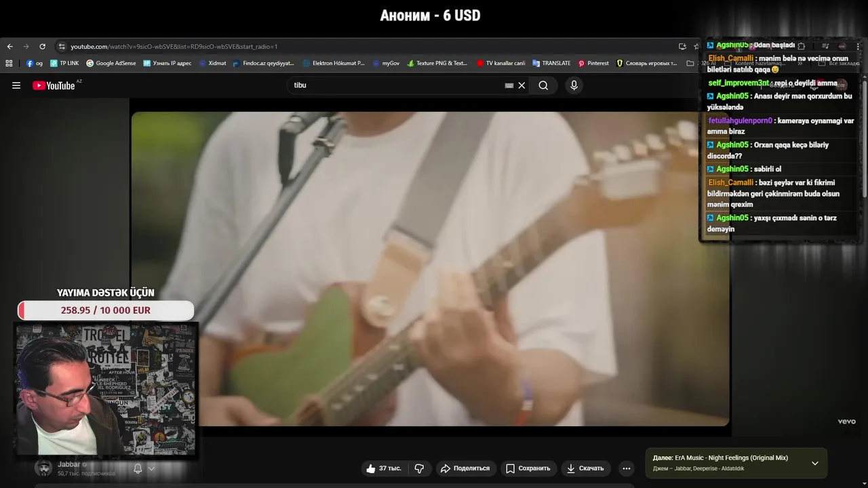This screenshot has width=868, height=488.
Task: Click Agshin05's 'səbirli ol' chat message
Action: pos(745,169)
